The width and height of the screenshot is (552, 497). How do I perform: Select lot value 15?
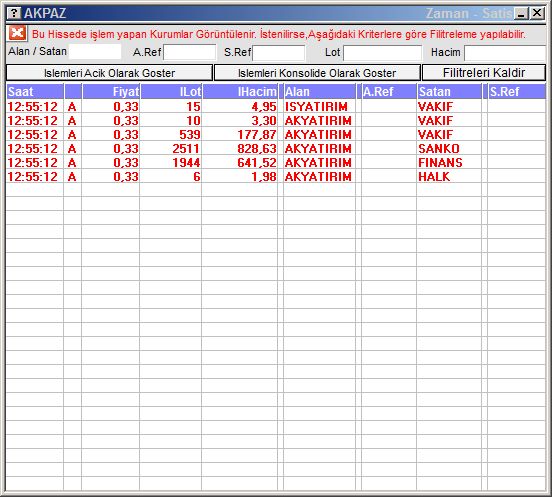click(193, 106)
